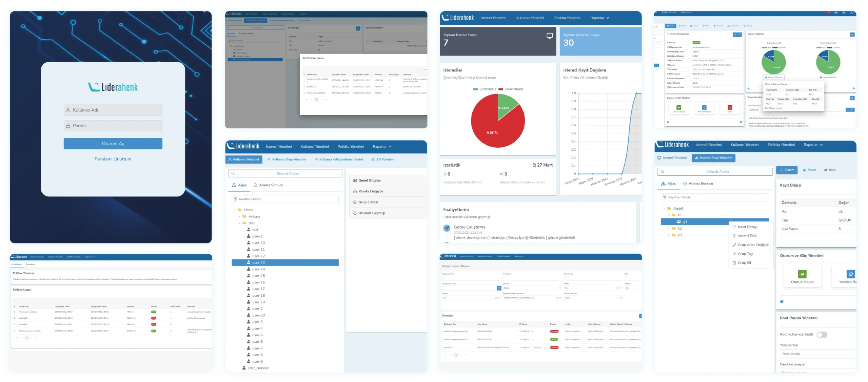The height and width of the screenshot is (382, 868).
Task: Expand the k3 folder node
Action: (x=669, y=235)
